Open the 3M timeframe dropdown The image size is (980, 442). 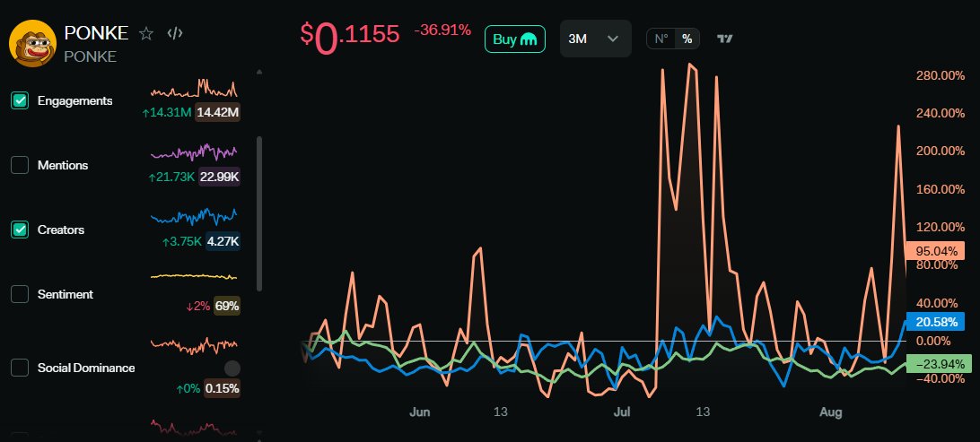596,39
